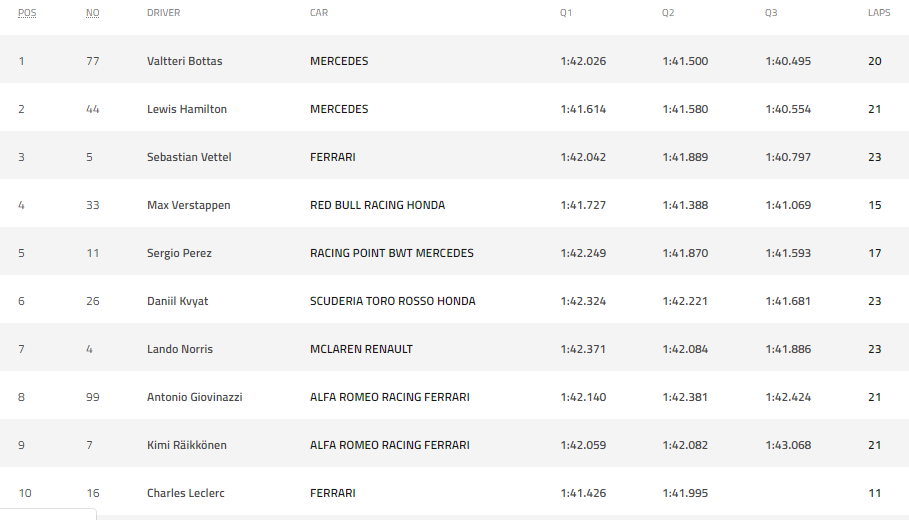This screenshot has height=520, width=909.
Task: Select Antonio Giovinazzi's name
Action: coord(195,397)
